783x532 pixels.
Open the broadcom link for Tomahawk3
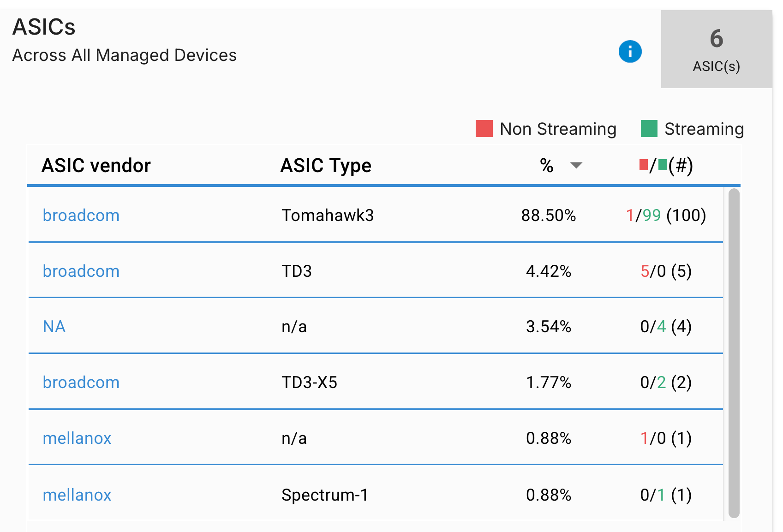pyautogui.click(x=81, y=215)
